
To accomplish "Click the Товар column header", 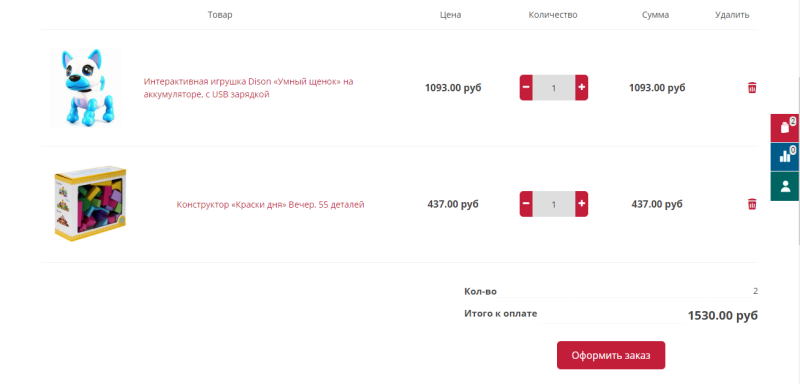I will [x=220, y=15].
